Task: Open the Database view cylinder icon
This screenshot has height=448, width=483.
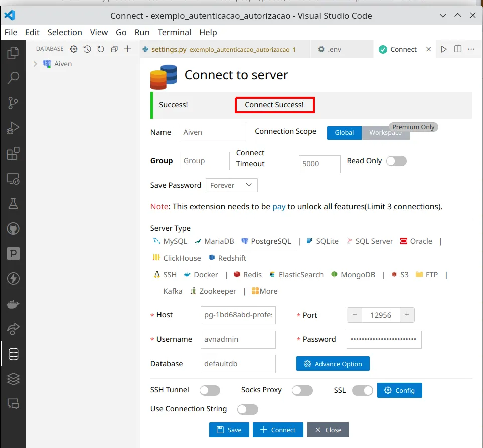Action: (x=13, y=354)
